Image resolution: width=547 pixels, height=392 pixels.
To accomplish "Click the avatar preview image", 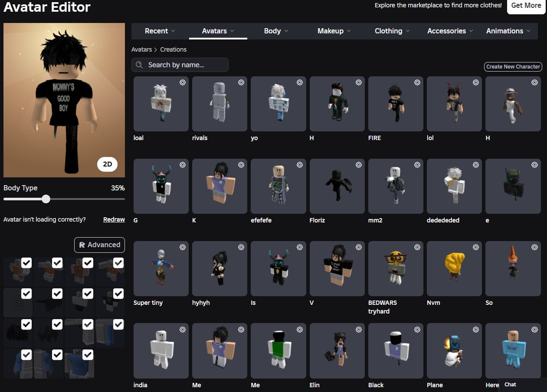I will coord(64,100).
